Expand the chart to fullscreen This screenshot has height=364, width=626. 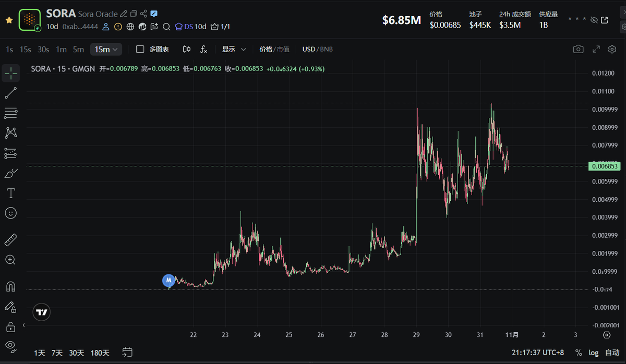click(596, 49)
